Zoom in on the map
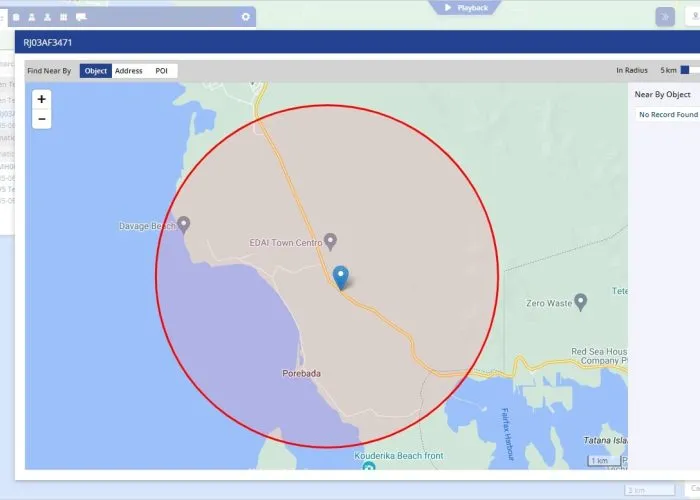The image size is (700, 500). pyautogui.click(x=41, y=99)
